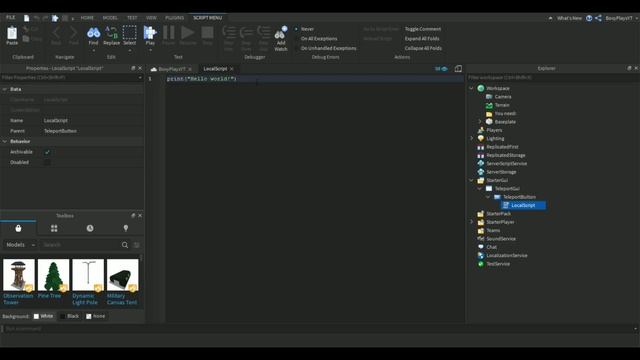Switch to the BoxyPlaysYT document tab
The width and height of the screenshot is (640, 360).
(171, 69)
